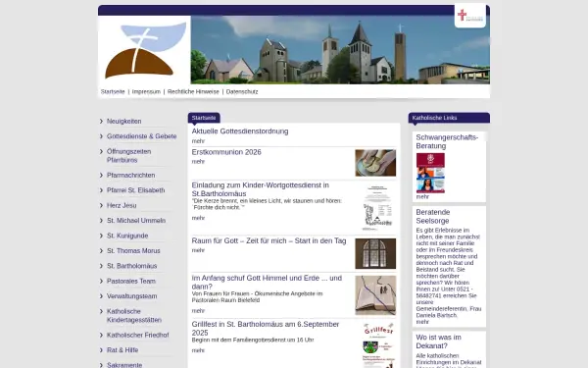
Task: Open Öffnungszeiten Pfarrbüros menu item
Action: pos(129,156)
